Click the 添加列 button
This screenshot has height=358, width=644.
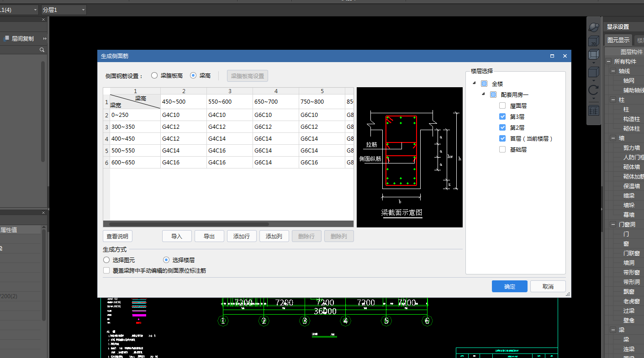[x=274, y=236]
